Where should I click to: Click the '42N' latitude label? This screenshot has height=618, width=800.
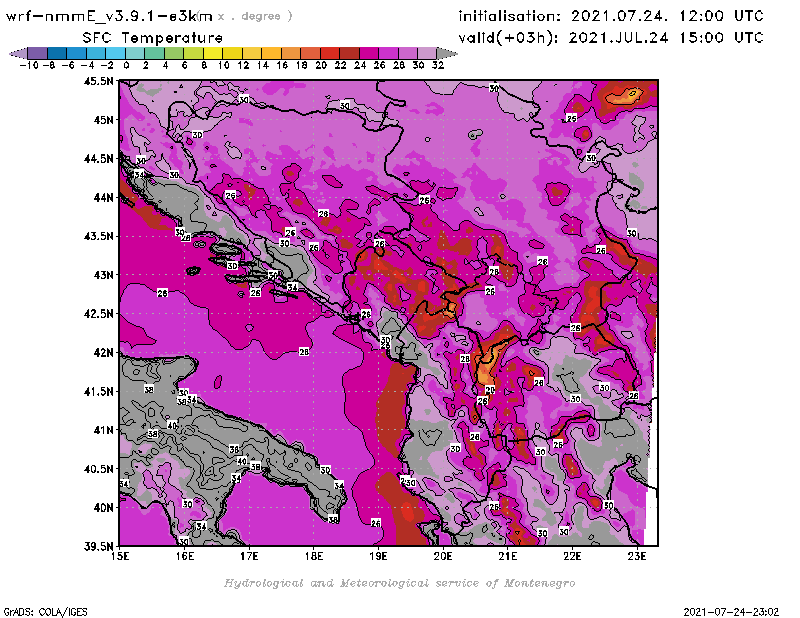click(x=103, y=353)
